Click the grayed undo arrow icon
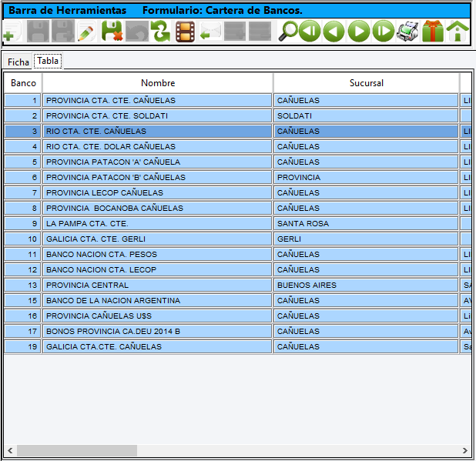The image size is (476, 461). pyautogui.click(x=137, y=32)
